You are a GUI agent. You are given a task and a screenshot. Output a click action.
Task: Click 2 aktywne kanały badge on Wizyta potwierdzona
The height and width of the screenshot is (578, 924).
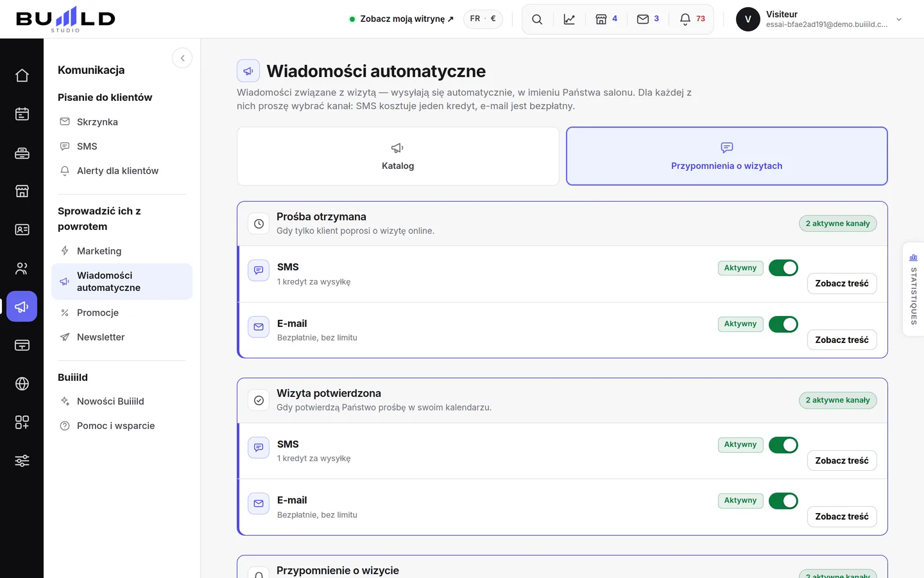[x=838, y=400]
